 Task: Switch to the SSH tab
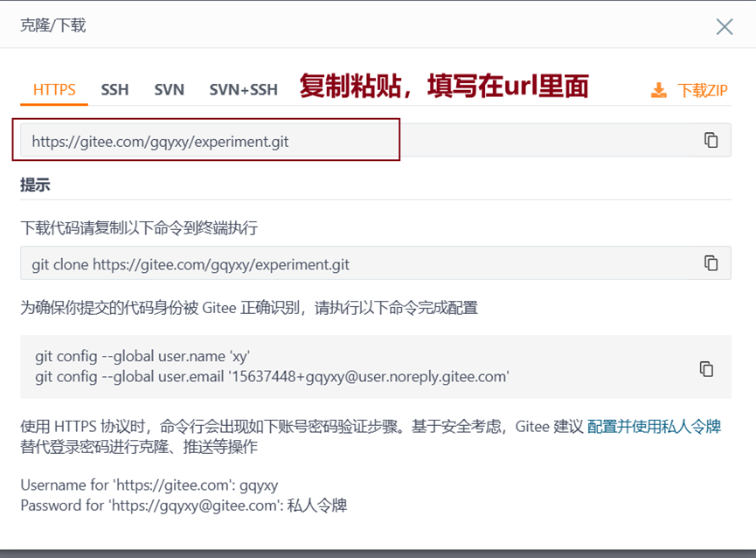pos(114,90)
